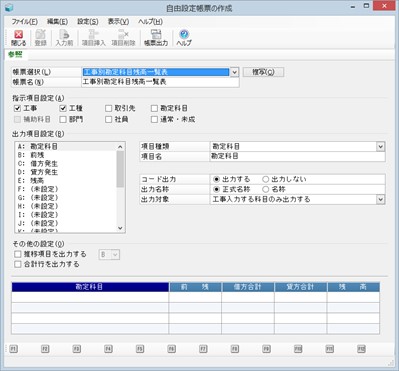399x371 pixels.
Task: Click the 貸方合計 preview column header
Action: [301, 287]
